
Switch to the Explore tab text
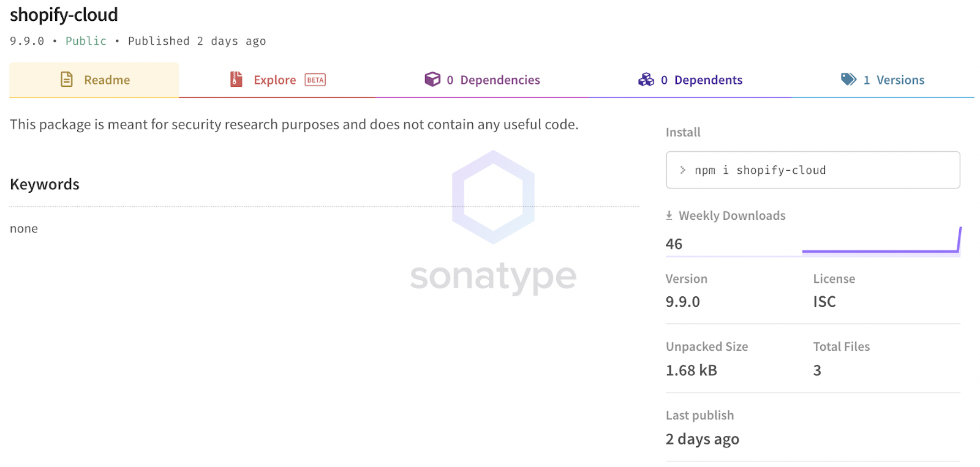274,80
